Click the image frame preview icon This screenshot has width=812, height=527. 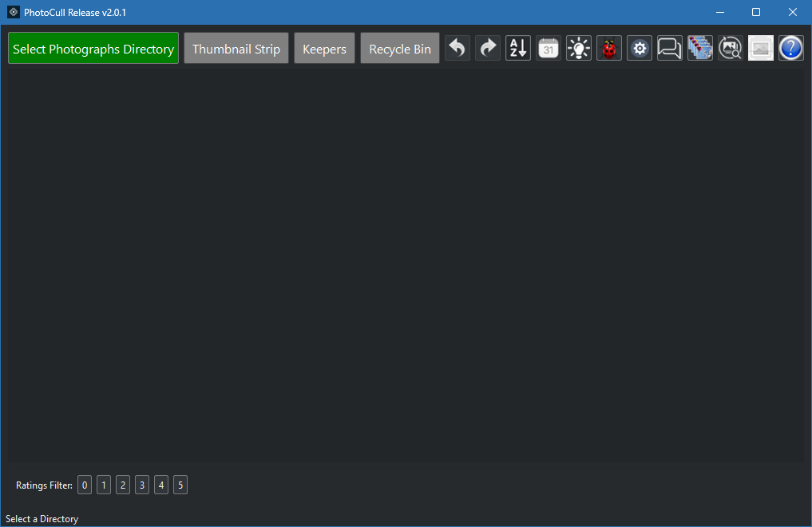(x=760, y=48)
